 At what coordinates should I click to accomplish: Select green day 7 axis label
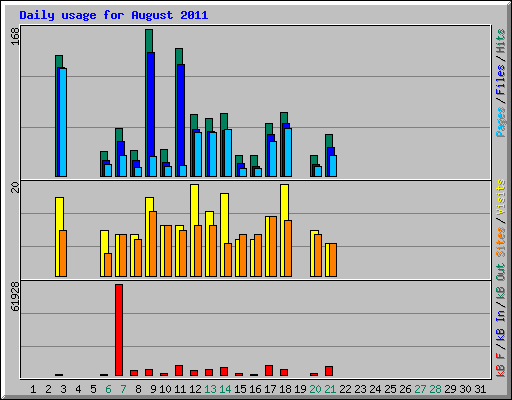(x=123, y=389)
